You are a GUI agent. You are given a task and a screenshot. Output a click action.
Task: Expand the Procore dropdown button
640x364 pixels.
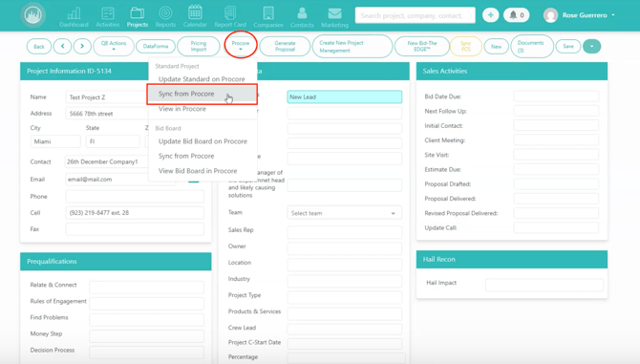[241, 45]
